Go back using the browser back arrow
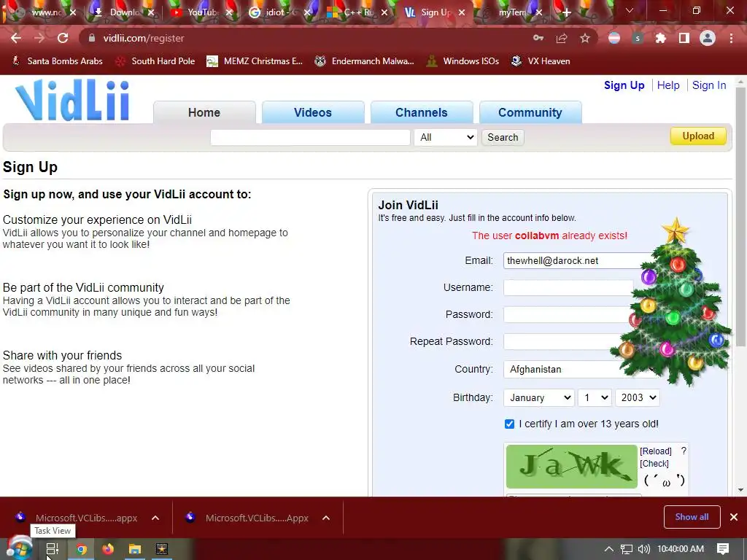 pos(16,38)
